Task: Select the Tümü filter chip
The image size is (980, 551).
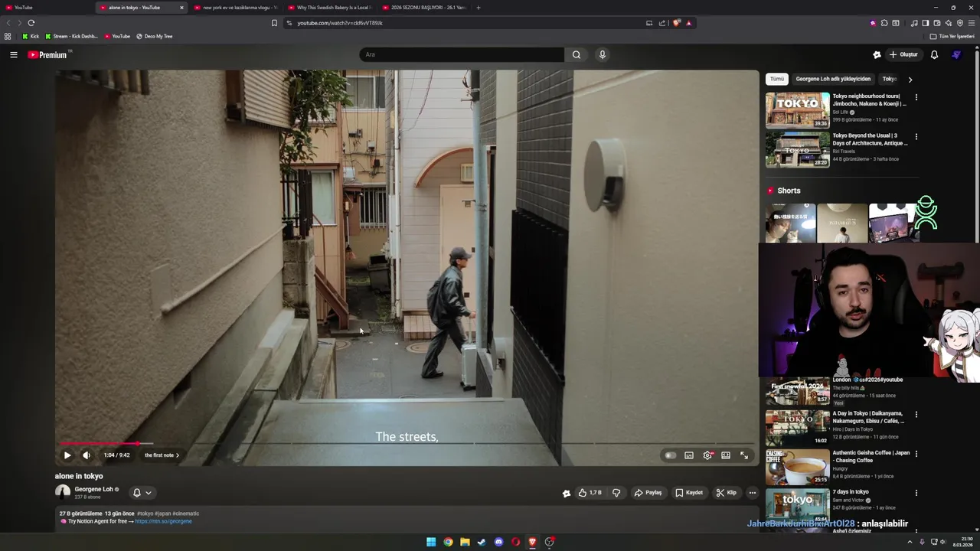Action: 777,79
